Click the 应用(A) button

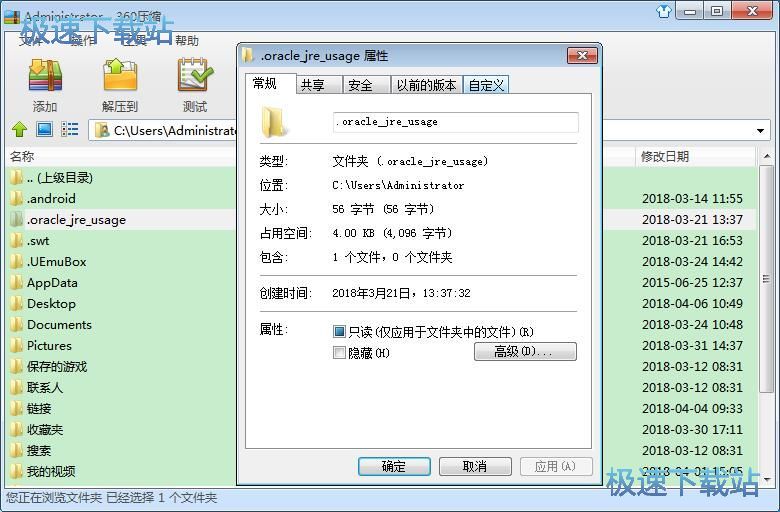tap(556, 467)
